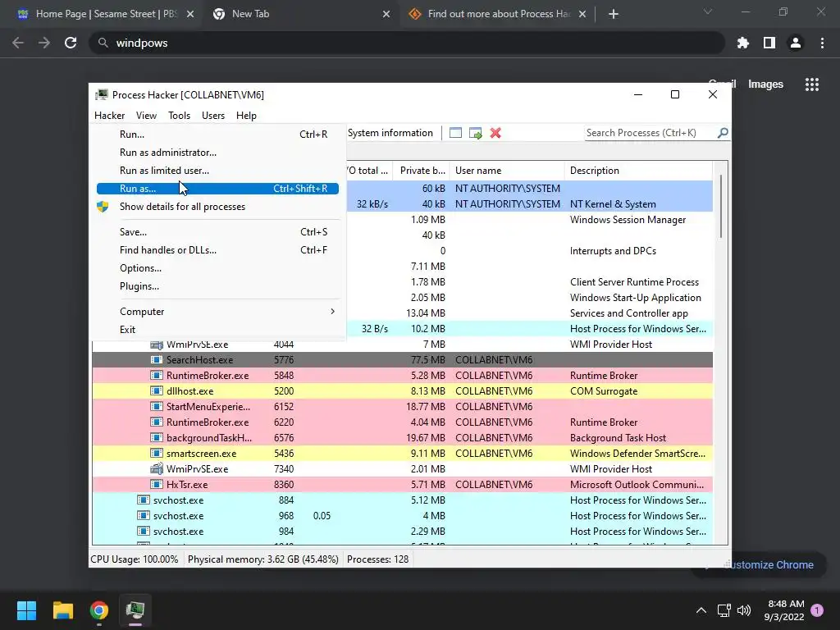Image resolution: width=840 pixels, height=630 pixels.
Task: Open the Chrome profile avatar
Action: (796, 43)
